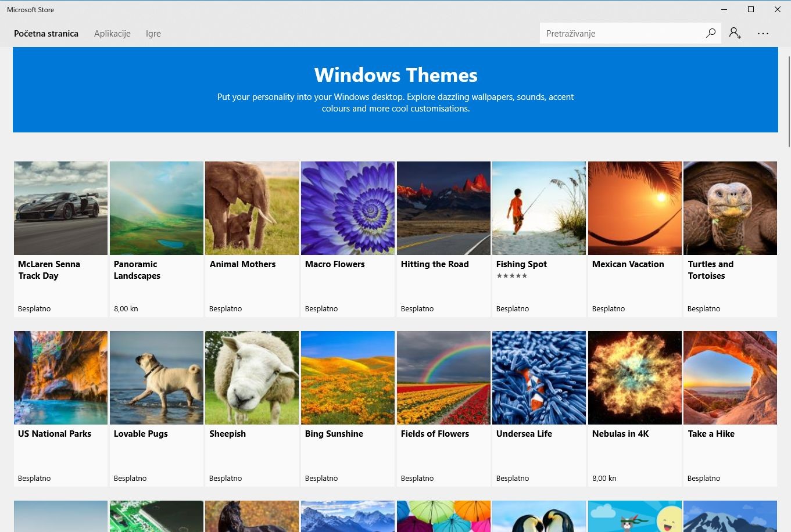Open Macro Flowers purple flower thumbnail
Viewport: 791px width, 532px height.
pos(348,208)
